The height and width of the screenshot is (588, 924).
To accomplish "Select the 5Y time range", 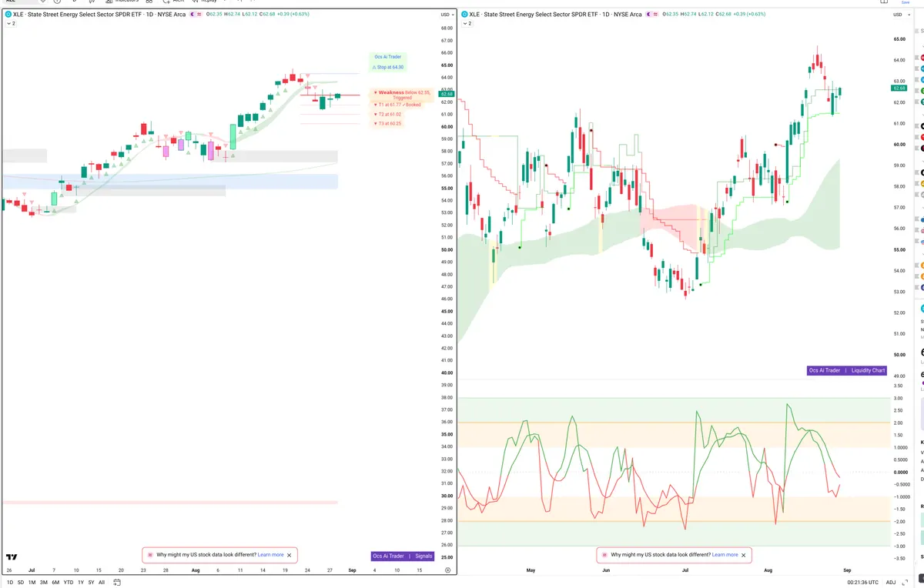I will click(91, 583).
